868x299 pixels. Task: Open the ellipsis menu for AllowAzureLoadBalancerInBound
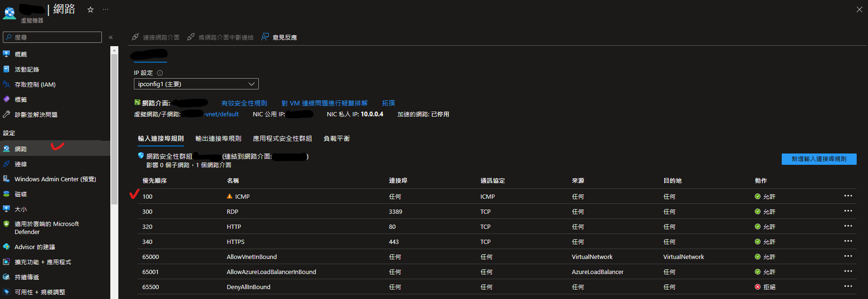pyautogui.click(x=848, y=271)
